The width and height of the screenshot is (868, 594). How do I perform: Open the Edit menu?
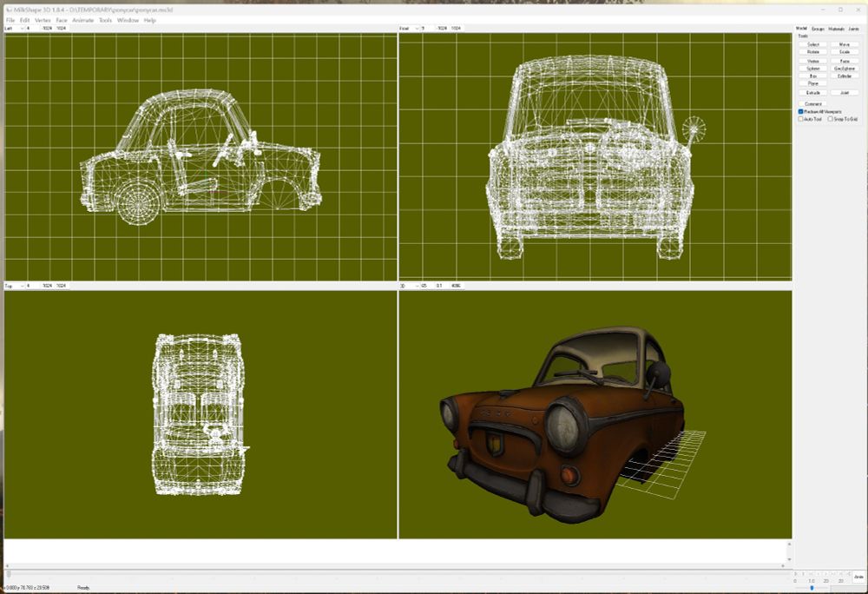tap(25, 21)
